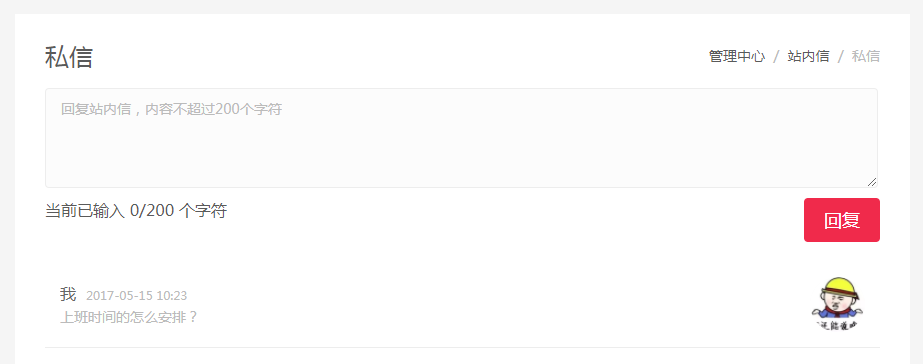Focus the reply message text area
The height and width of the screenshot is (364, 923).
click(x=462, y=138)
